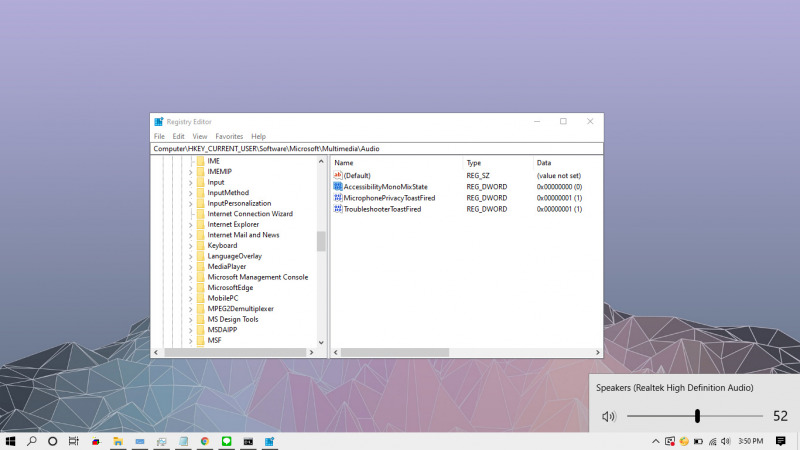Viewport: 800px width, 450px height.
Task: Click the values pane horizontal scroll thumb
Action: click(x=395, y=353)
